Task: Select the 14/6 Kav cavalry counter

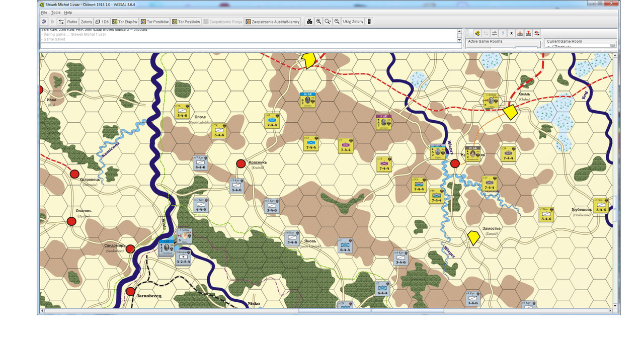Action: coord(400,258)
